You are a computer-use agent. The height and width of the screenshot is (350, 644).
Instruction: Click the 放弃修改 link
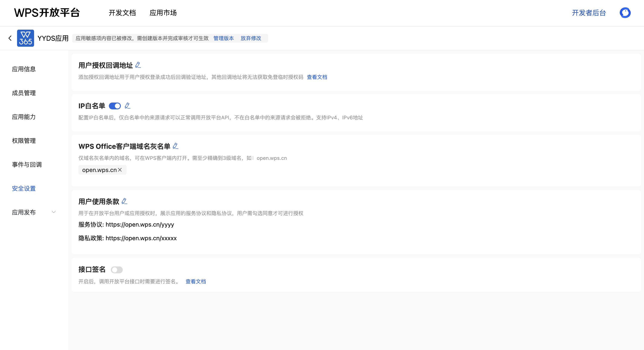[x=251, y=38]
